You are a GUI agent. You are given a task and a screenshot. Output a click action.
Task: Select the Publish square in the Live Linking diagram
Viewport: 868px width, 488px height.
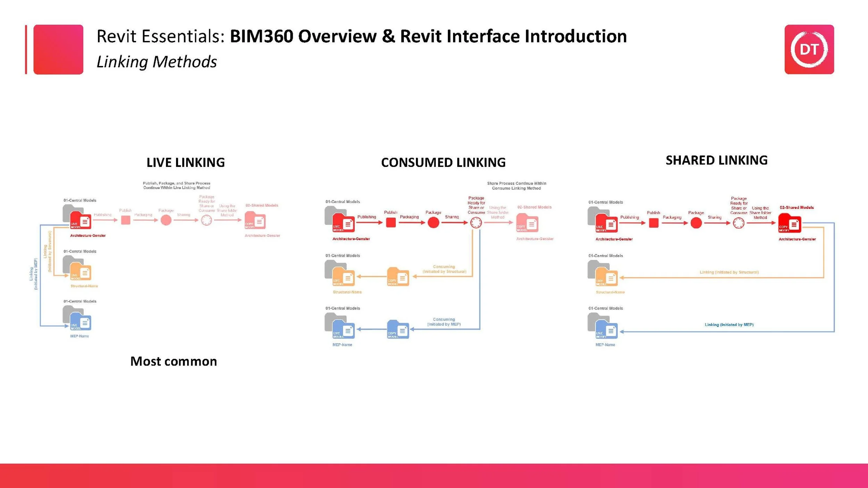pyautogui.click(x=126, y=220)
